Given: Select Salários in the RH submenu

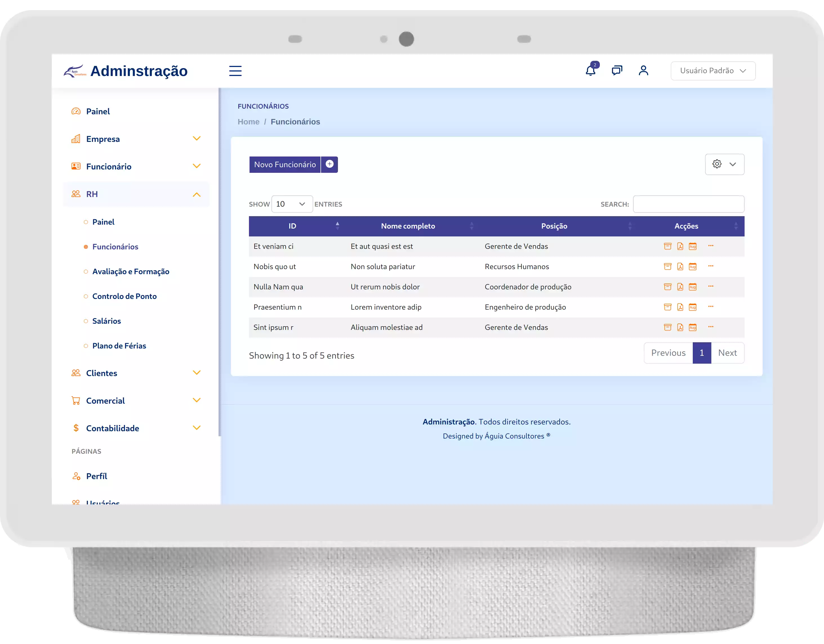Looking at the screenshot, I should click(106, 321).
